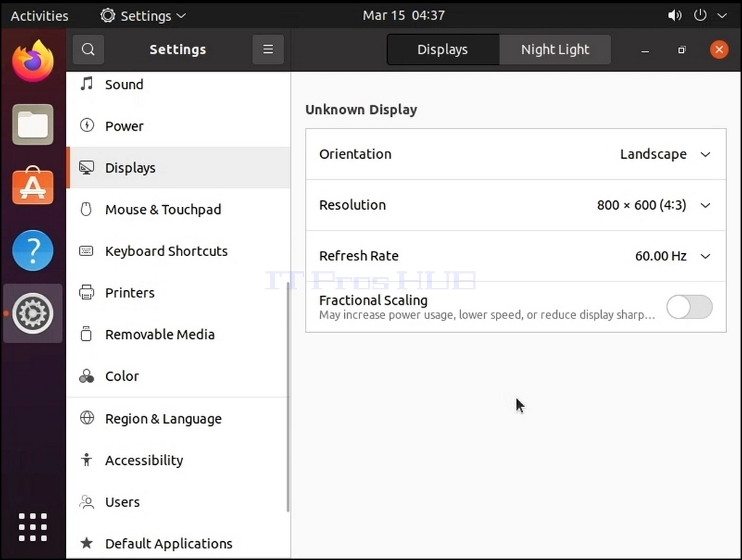The height and width of the screenshot is (560, 742).
Task: Click the Landscape orientation value
Action: coord(653,155)
